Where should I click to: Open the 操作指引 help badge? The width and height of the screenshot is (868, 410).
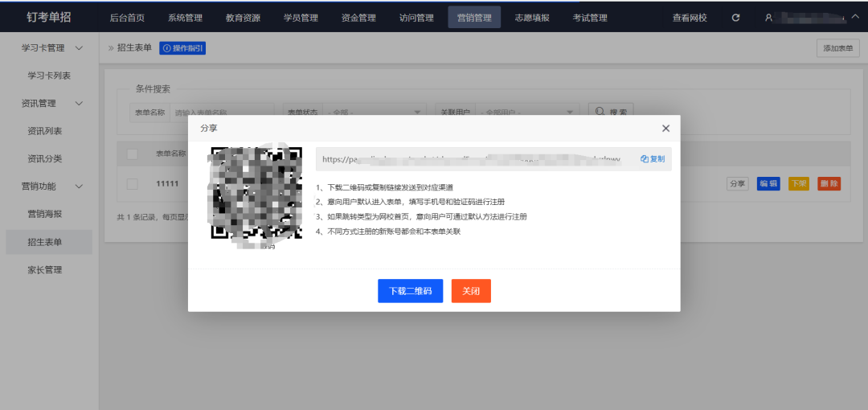click(182, 48)
